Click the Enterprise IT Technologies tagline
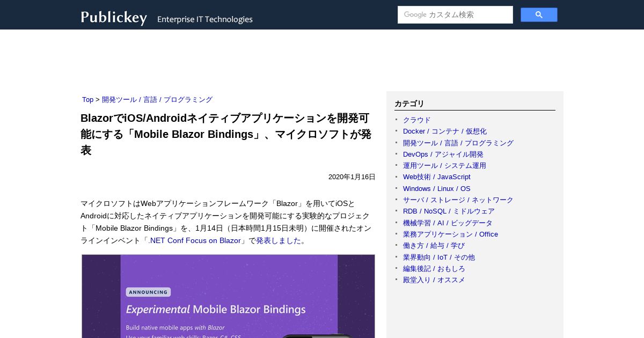The image size is (644, 338). [205, 19]
